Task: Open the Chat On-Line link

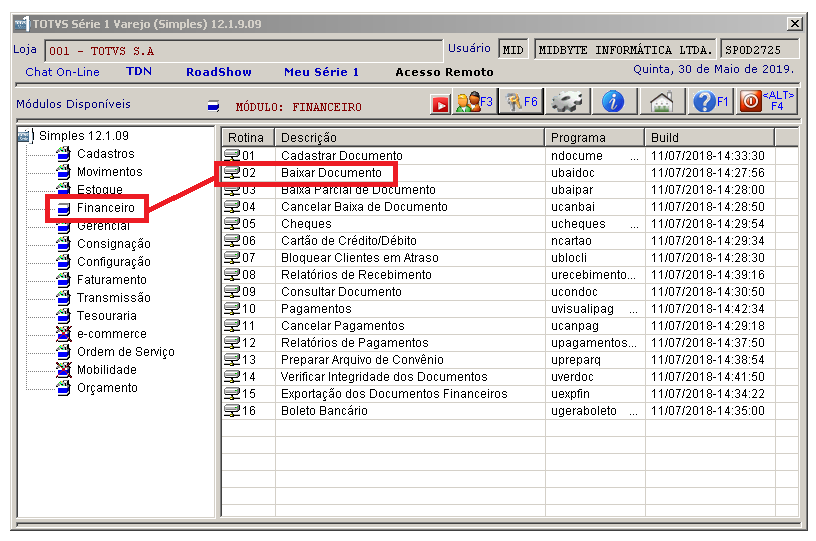Action: [x=62, y=72]
